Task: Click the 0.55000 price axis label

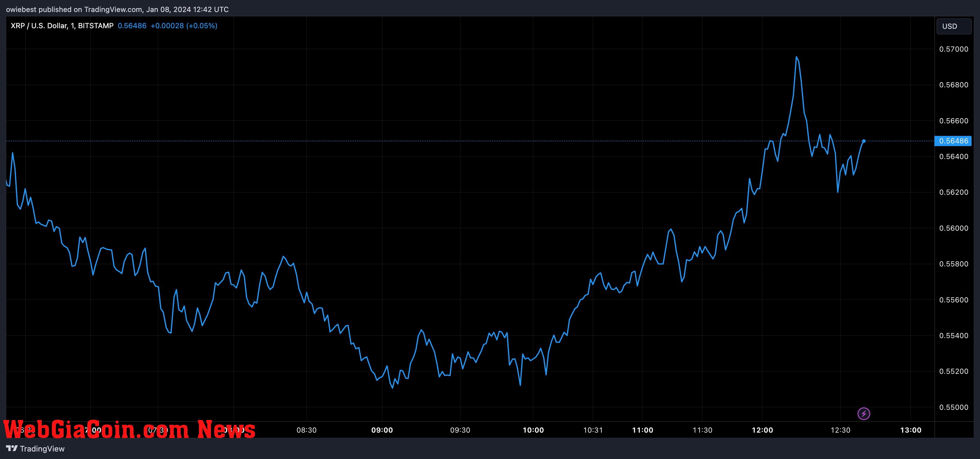Action: tap(954, 407)
